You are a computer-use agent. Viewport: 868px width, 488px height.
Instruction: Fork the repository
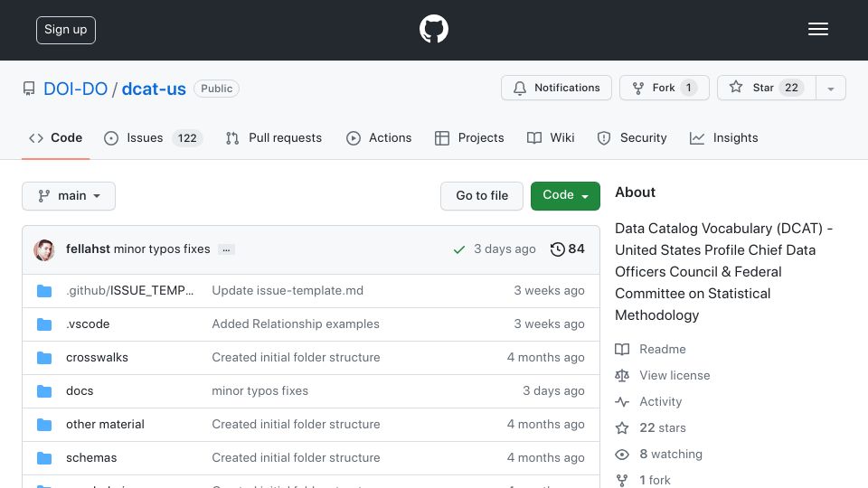coord(665,88)
